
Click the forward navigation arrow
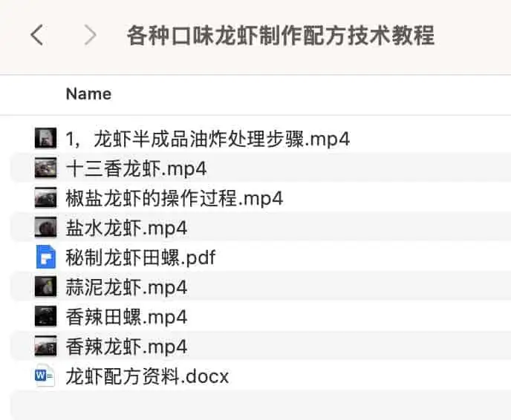(91, 35)
